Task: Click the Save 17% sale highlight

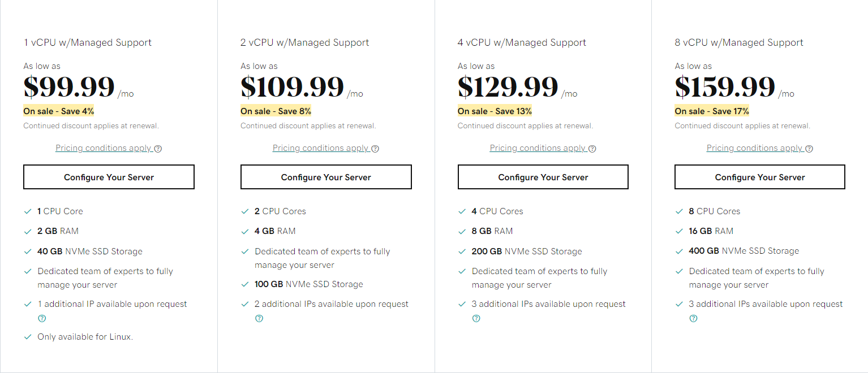Action: pos(710,111)
